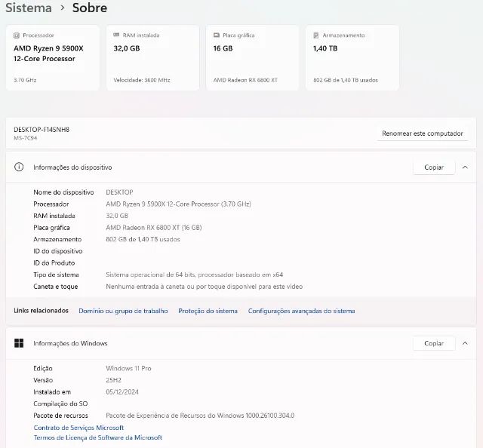
Task: Click the MS-7C94 model text
Action: tap(25, 138)
